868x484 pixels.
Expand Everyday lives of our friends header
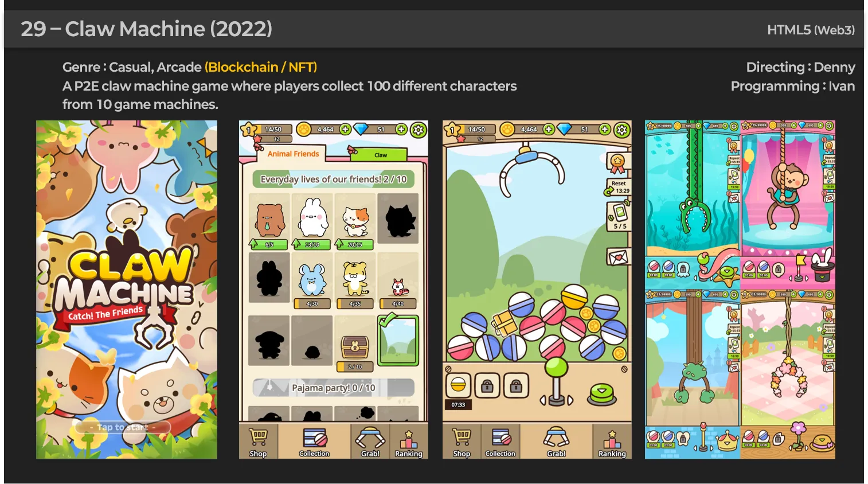tap(334, 179)
